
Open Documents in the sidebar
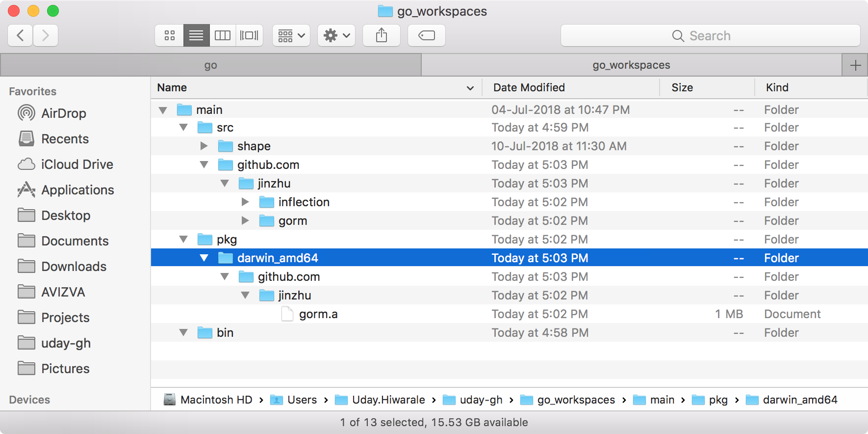(63, 241)
